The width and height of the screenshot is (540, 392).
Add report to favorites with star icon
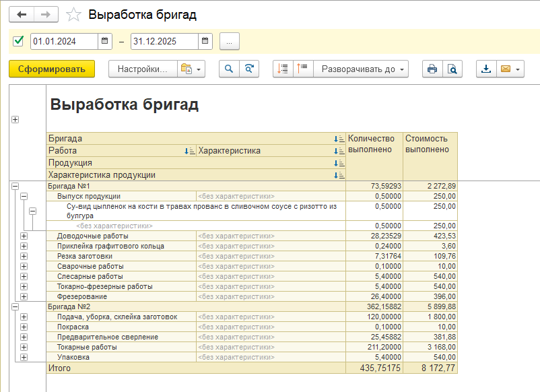click(x=73, y=15)
